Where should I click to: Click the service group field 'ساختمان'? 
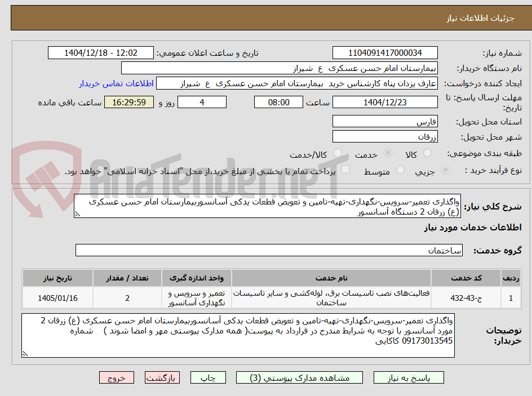(x=269, y=250)
